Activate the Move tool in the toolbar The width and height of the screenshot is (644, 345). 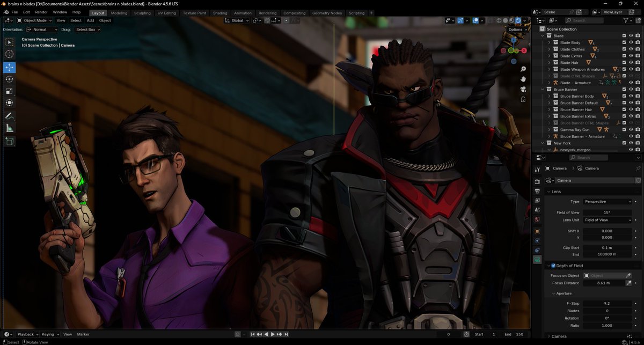click(10, 67)
